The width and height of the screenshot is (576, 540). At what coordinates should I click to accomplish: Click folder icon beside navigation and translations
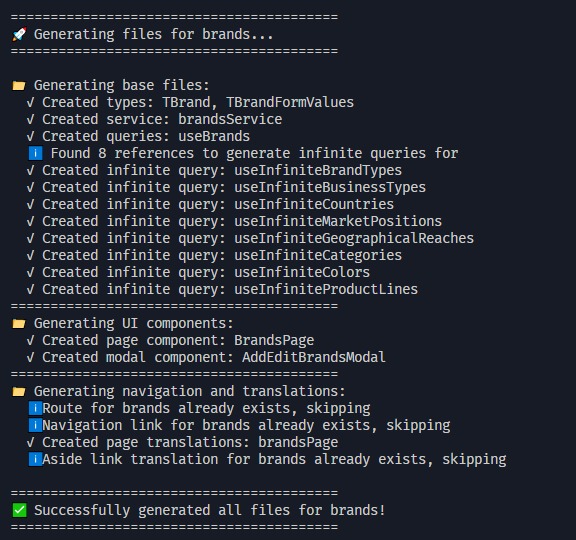click(19, 392)
